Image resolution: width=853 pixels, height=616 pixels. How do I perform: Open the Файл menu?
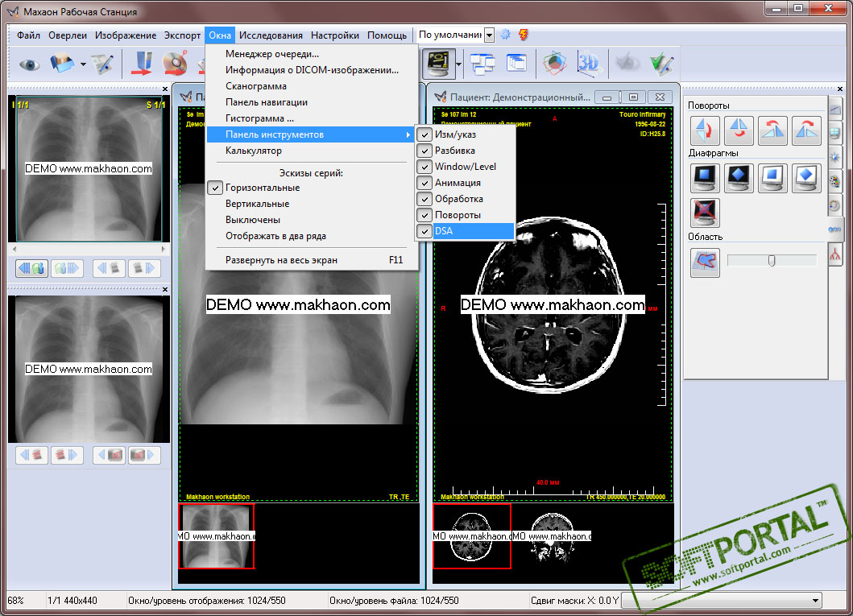pyautogui.click(x=28, y=35)
